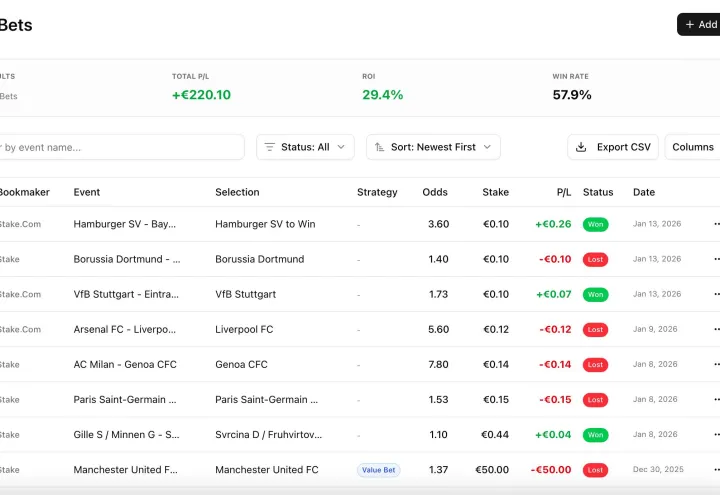Click the Bookmaker column header
The image size is (720, 495).
(x=25, y=192)
